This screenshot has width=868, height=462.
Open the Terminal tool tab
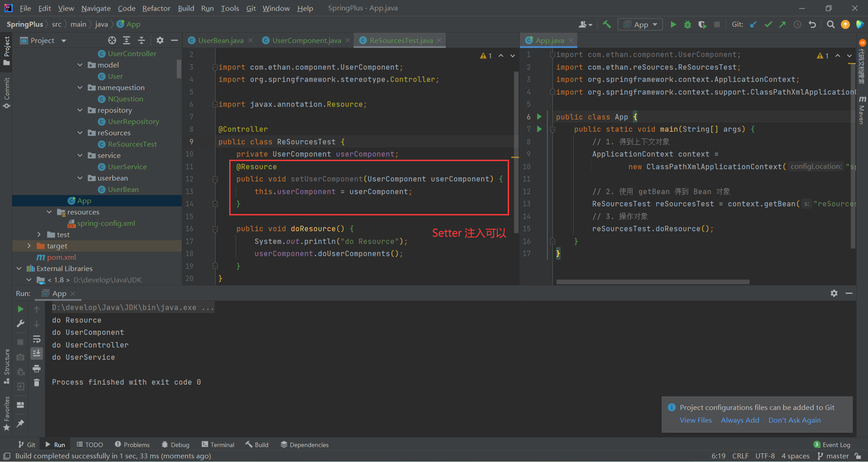[x=218, y=445]
